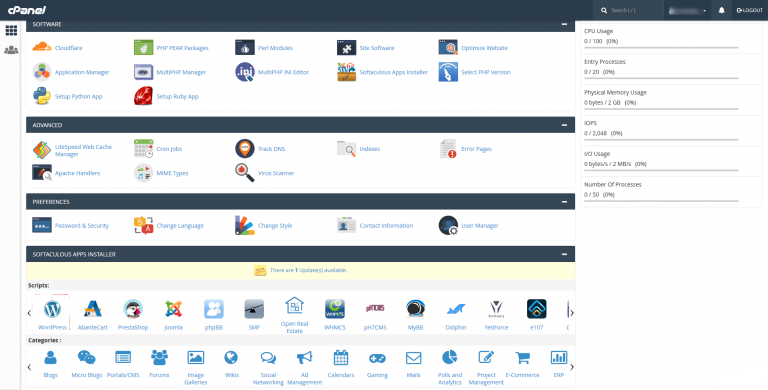Show next scripts with right arrow

tap(572, 313)
